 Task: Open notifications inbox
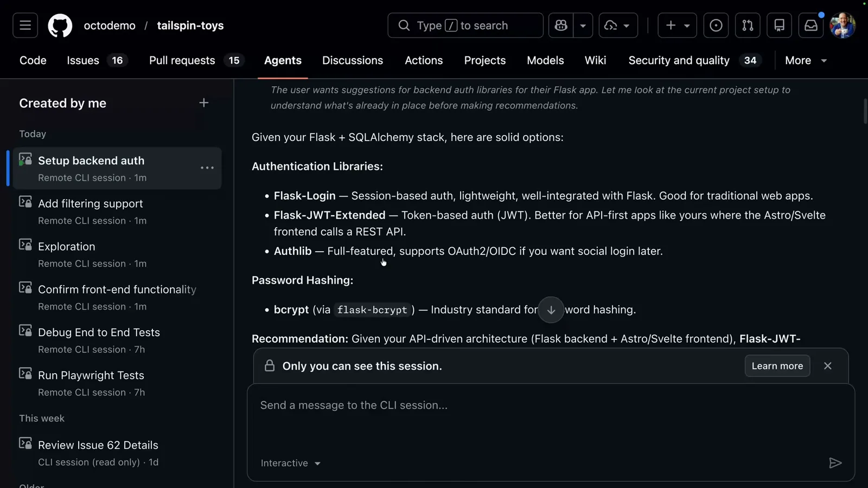(811, 25)
